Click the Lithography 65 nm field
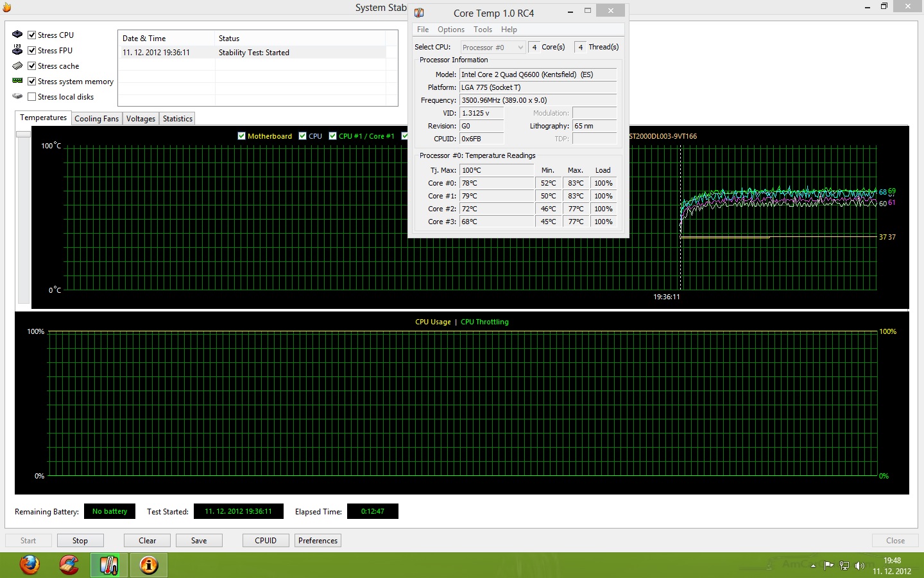 pos(594,126)
